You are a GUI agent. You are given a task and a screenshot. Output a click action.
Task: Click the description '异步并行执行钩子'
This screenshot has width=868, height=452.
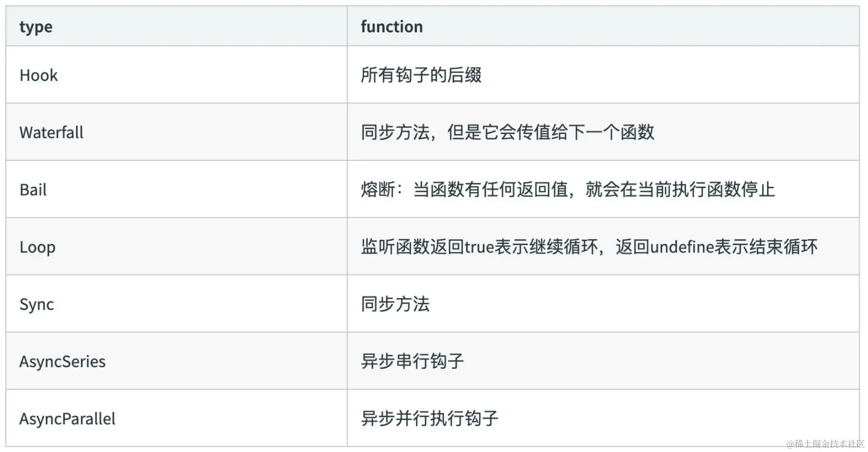[430, 418]
